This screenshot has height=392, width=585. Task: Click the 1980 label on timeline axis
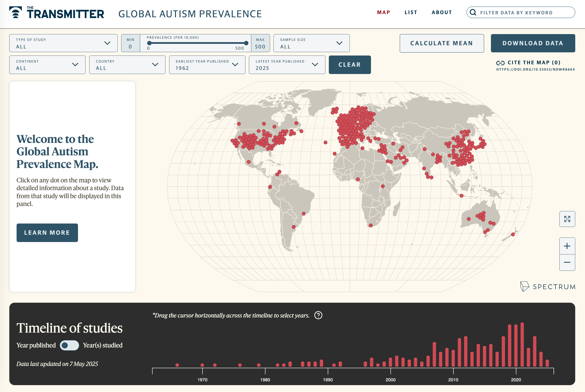(265, 380)
